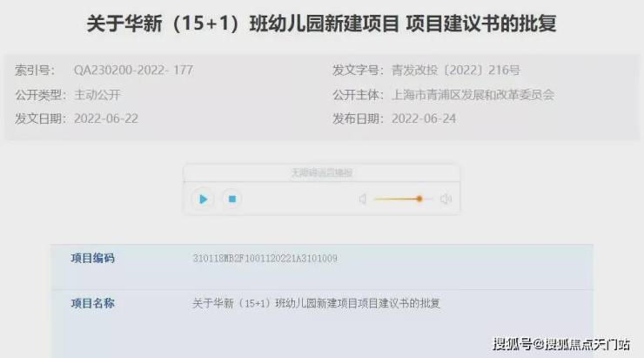Click the issue date 2022-06-22
The image size is (644, 358).
pyautogui.click(x=106, y=118)
